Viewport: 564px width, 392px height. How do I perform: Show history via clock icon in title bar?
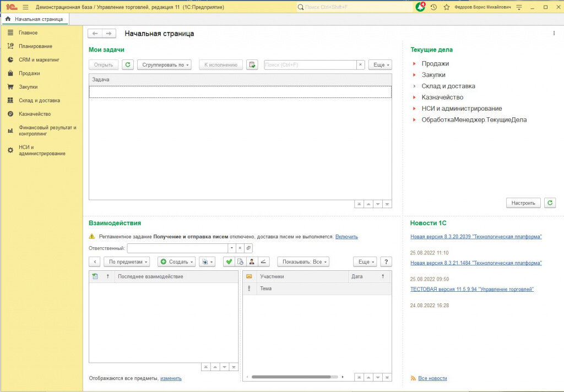pyautogui.click(x=434, y=7)
